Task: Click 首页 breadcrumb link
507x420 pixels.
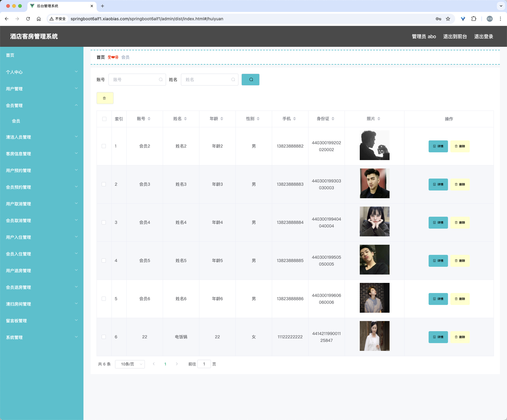Action: click(101, 57)
